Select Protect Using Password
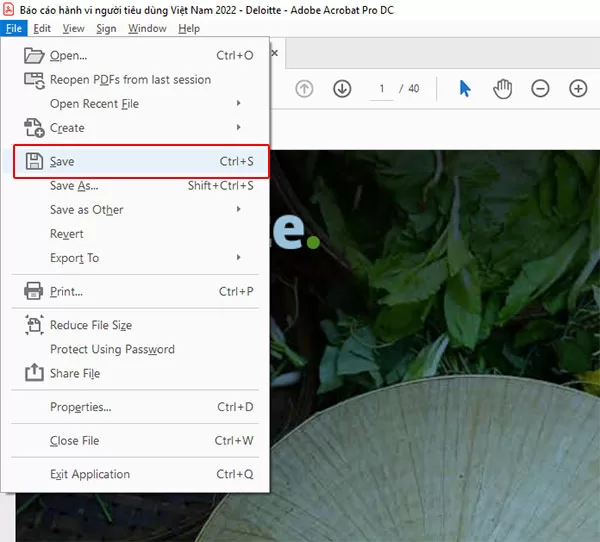The height and width of the screenshot is (542, 600). click(x=135, y=349)
